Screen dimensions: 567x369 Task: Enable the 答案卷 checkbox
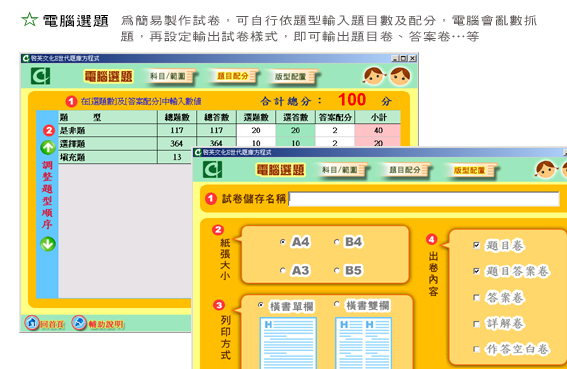pos(476,297)
